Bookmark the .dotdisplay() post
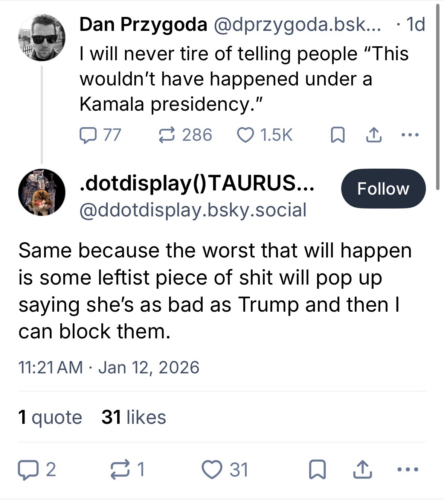This screenshot has width=444, height=504. pyautogui.click(x=317, y=470)
